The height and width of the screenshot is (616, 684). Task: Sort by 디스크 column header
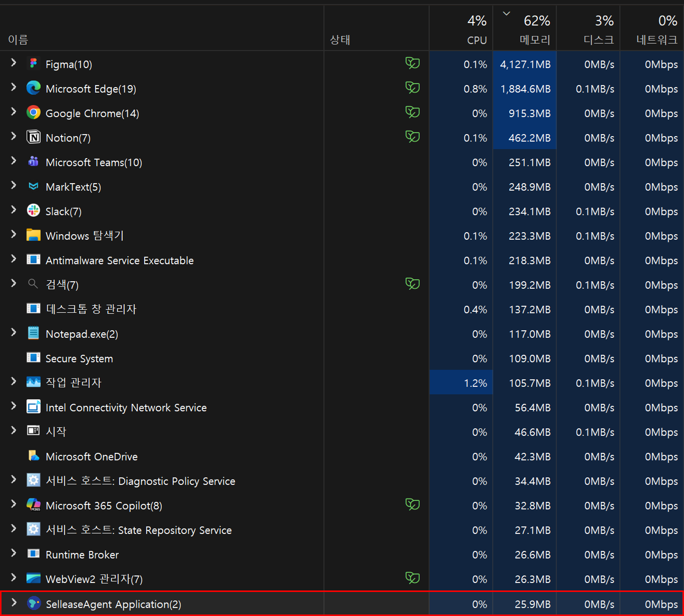[x=588, y=28]
